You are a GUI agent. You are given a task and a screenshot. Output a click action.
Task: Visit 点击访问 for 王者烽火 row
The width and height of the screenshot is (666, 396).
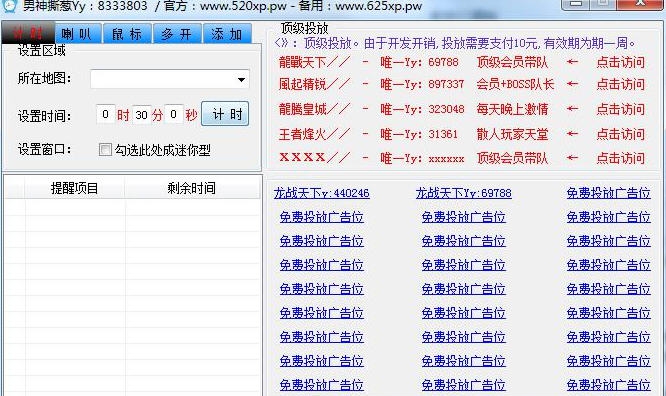[x=620, y=134]
